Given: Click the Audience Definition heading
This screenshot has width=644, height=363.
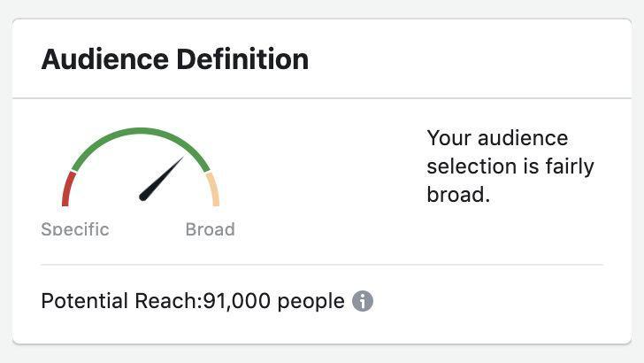Looking at the screenshot, I should pos(175,59).
